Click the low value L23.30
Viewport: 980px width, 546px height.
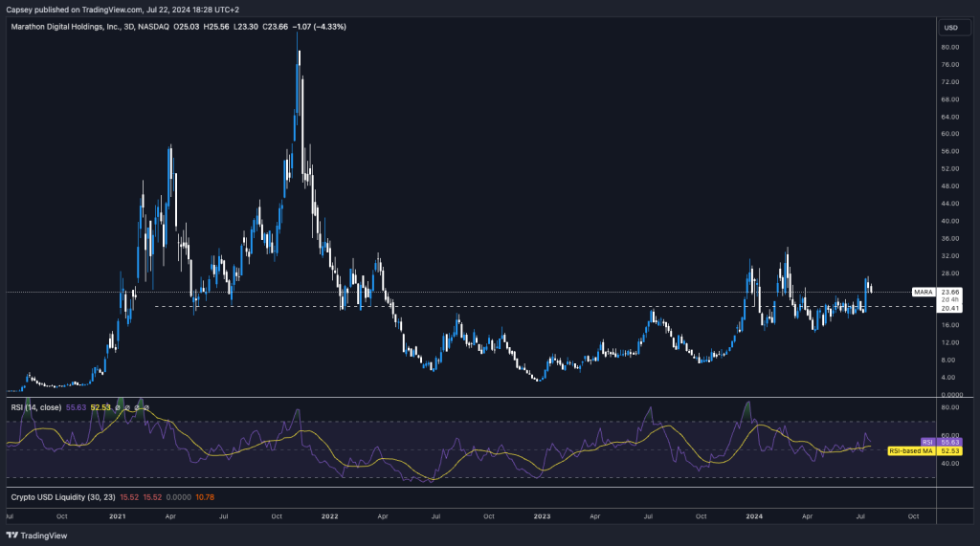tap(246, 27)
